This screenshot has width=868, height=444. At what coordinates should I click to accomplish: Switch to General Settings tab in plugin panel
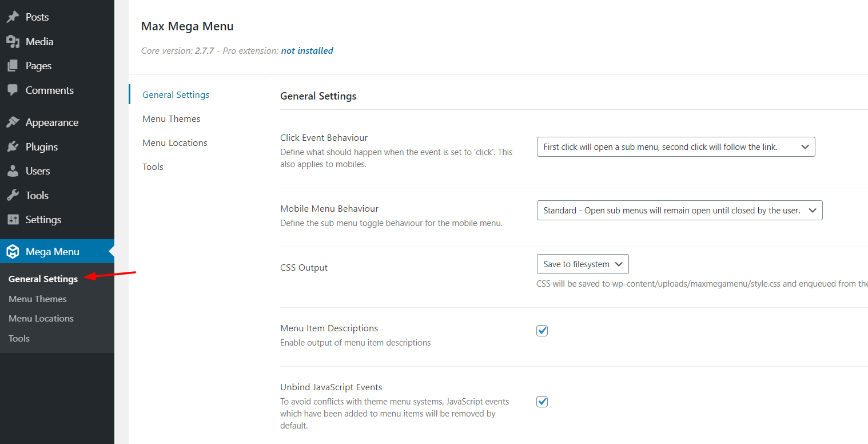coord(176,95)
